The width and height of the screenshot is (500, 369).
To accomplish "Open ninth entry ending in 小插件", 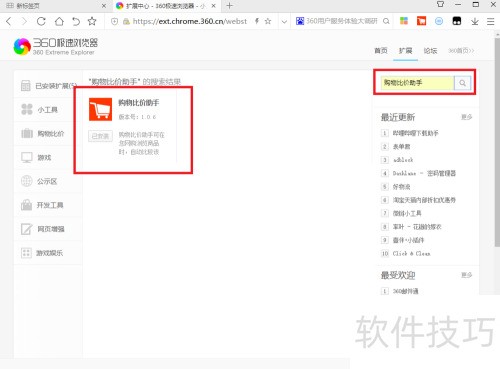I will click(408, 240).
